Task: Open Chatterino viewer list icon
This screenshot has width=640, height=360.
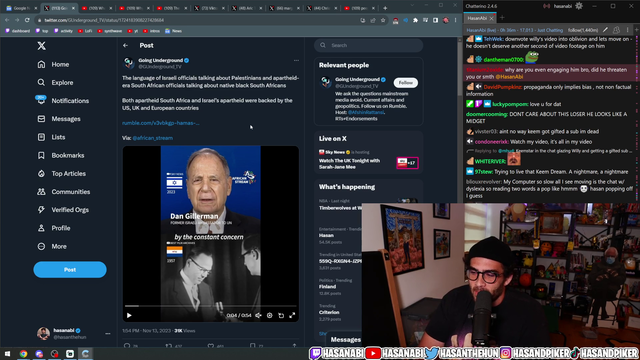Action: point(616,30)
